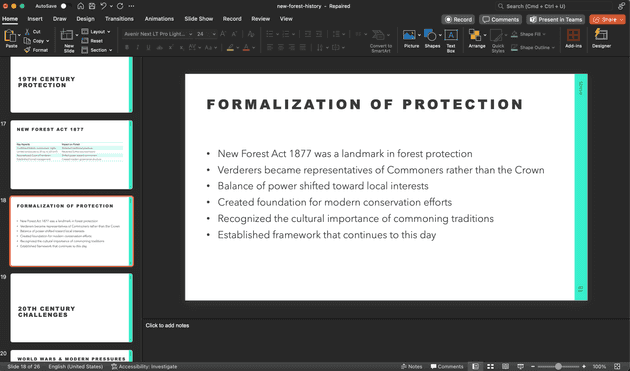Toggle Strikethrough formatting
630x371 pixels.
tap(160, 47)
